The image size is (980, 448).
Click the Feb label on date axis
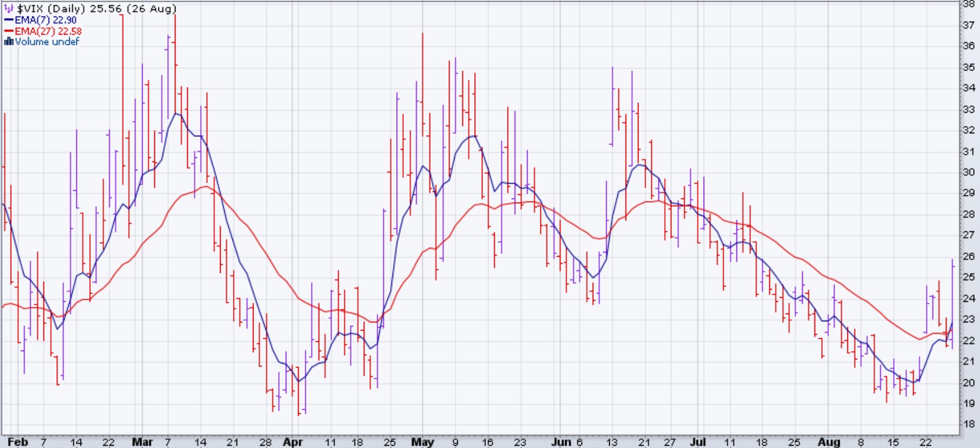click(x=18, y=442)
